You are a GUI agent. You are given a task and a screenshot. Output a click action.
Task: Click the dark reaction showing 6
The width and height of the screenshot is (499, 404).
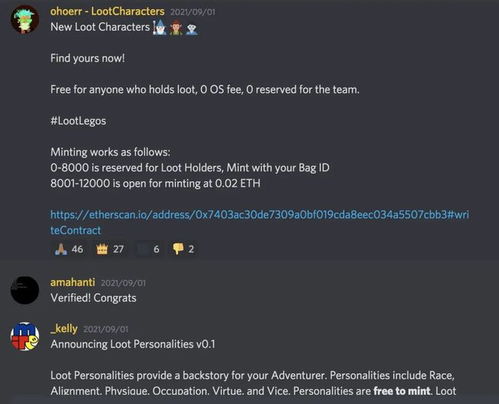pos(149,249)
